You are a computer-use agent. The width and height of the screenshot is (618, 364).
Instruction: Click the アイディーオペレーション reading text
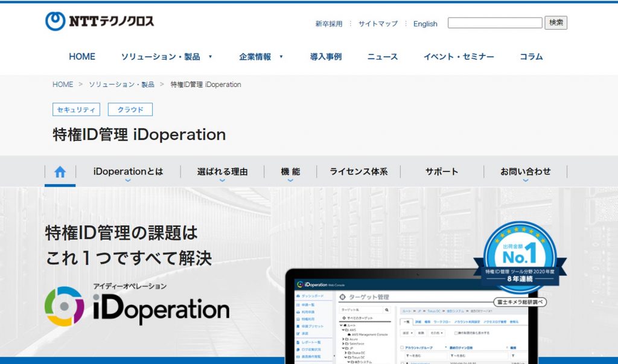point(130,286)
